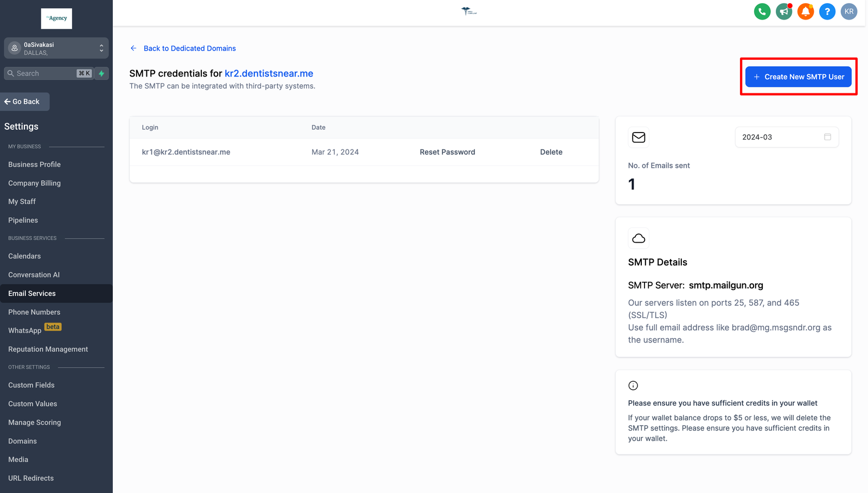Click the kr2.dentistsnear.me domain link
The image size is (868, 493).
269,73
